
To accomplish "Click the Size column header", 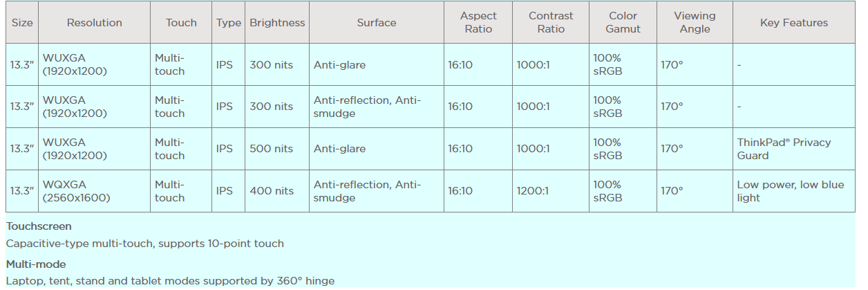I will [22, 23].
